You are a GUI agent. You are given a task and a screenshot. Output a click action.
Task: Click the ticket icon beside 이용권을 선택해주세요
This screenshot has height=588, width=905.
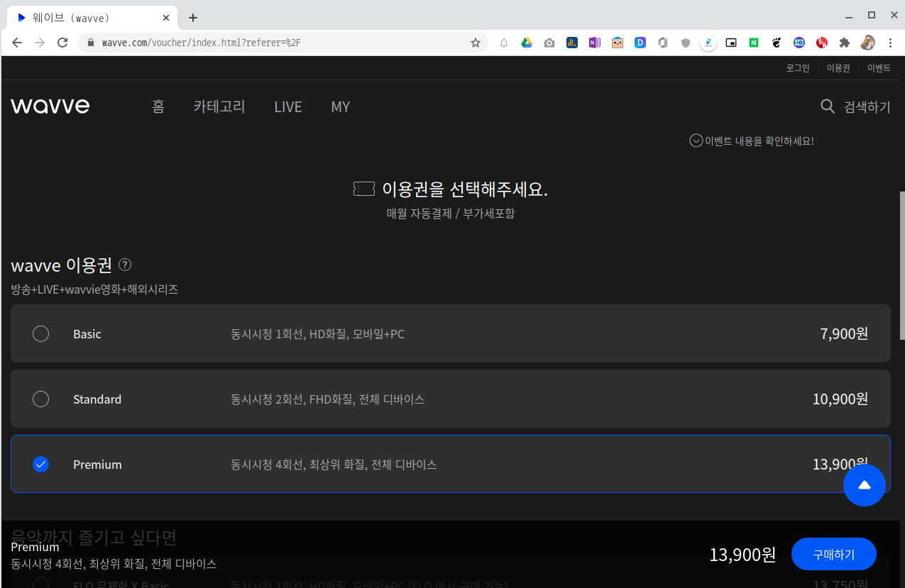[364, 189]
